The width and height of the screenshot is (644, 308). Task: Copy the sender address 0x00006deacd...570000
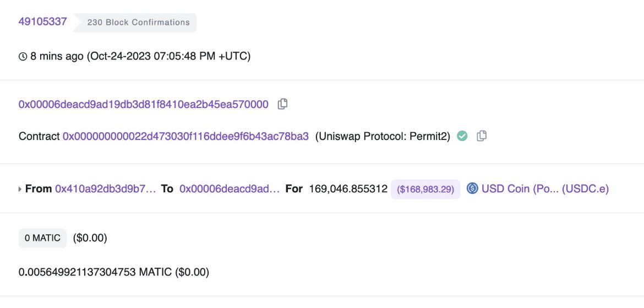(x=282, y=105)
